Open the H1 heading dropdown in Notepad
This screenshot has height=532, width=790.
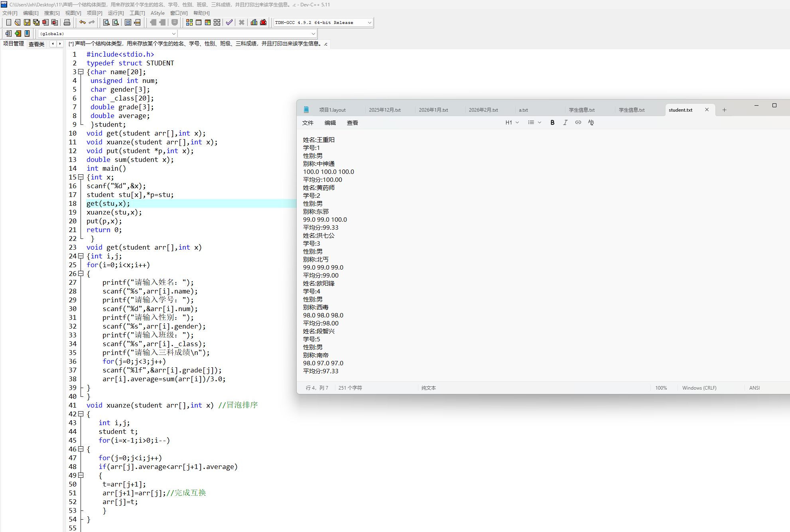512,122
